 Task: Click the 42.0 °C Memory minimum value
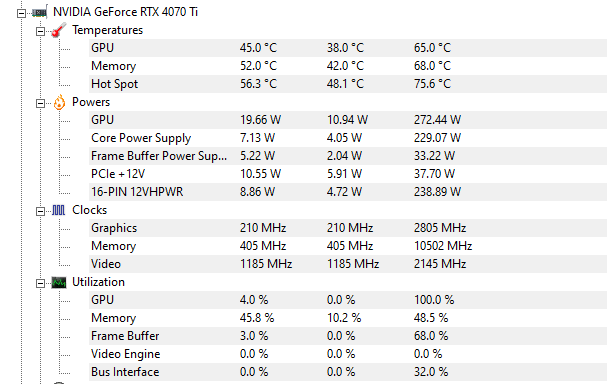[x=345, y=66]
